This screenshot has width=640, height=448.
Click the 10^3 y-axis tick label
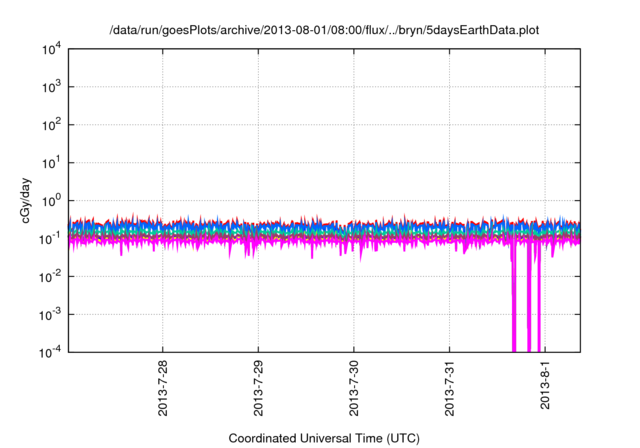[x=51, y=87]
